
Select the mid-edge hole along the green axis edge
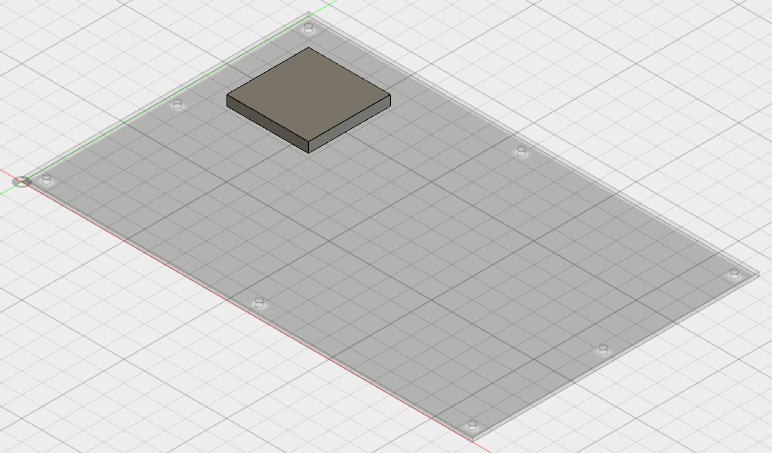click(x=177, y=104)
